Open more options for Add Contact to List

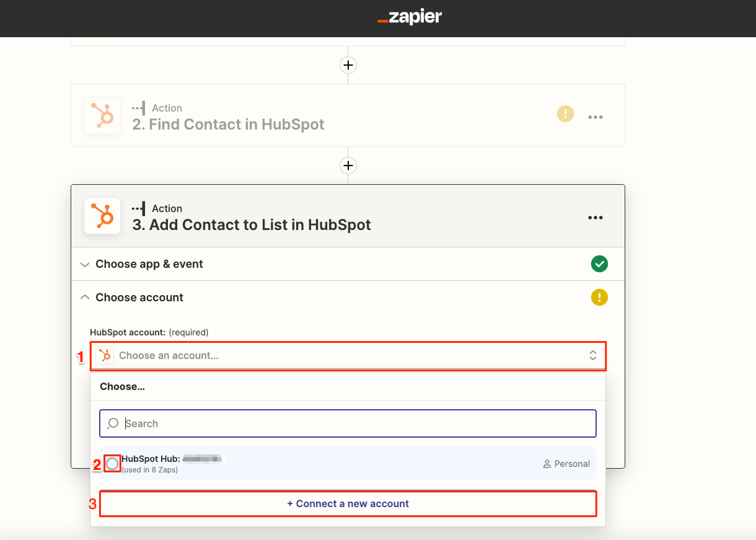[596, 218]
